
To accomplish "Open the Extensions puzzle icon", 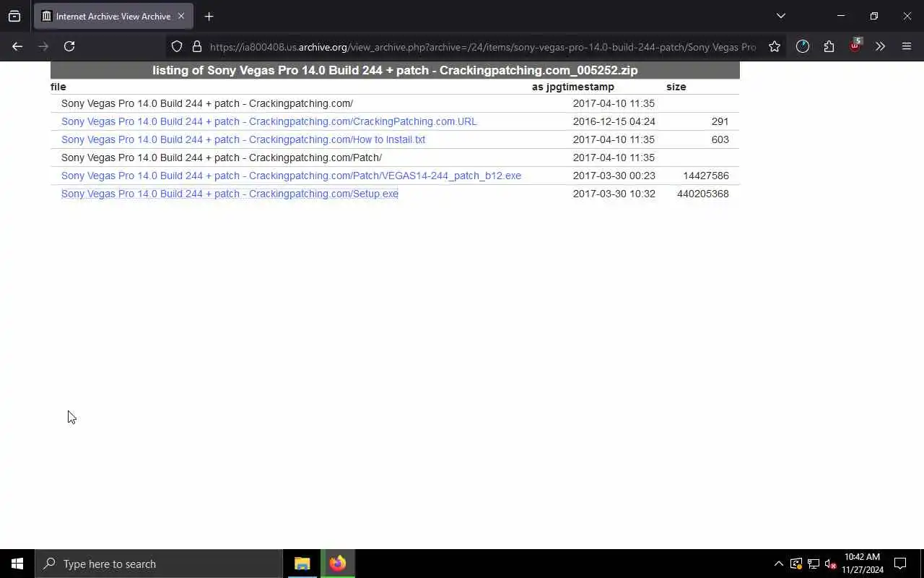I will (x=829, y=46).
